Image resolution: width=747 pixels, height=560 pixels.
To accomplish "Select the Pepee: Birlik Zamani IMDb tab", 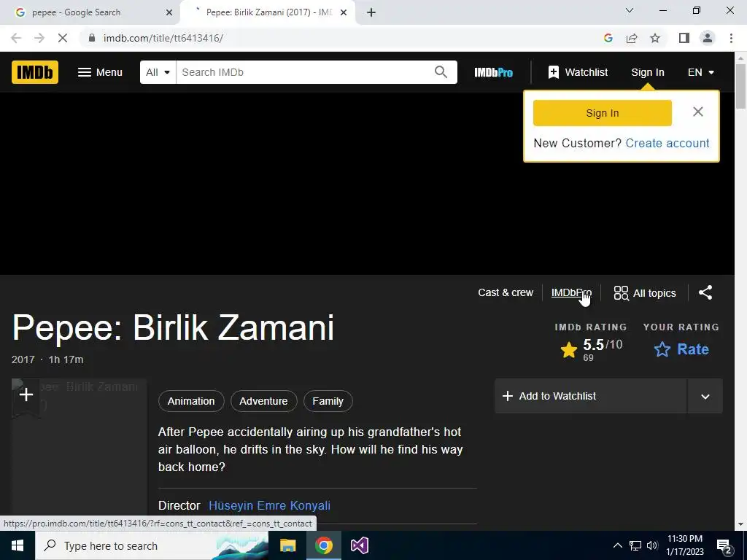I will (x=267, y=12).
